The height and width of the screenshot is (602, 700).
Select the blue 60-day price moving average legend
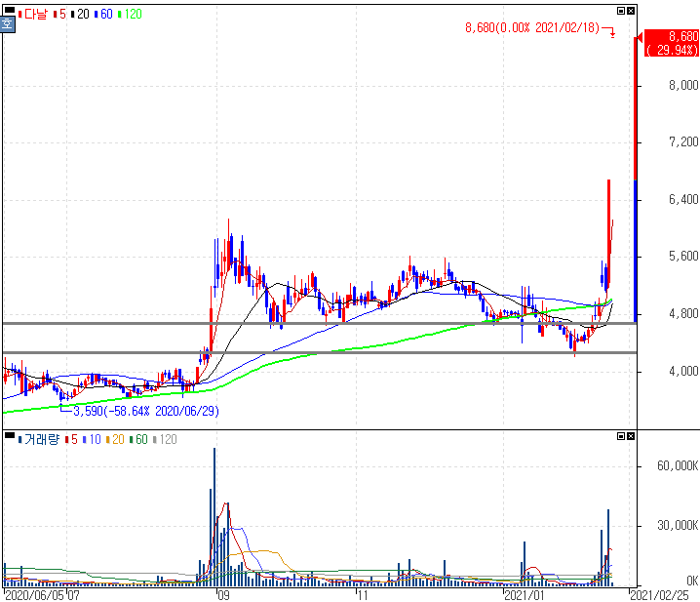point(103,15)
